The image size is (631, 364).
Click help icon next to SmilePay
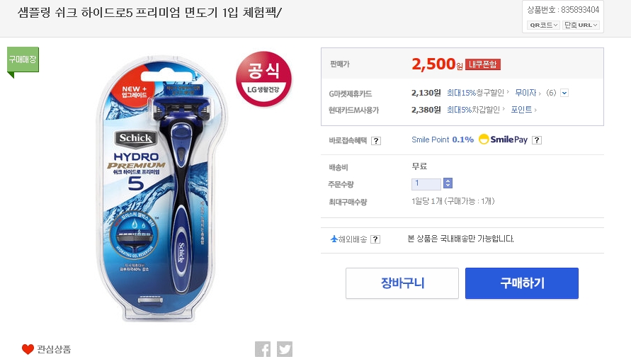pos(537,140)
